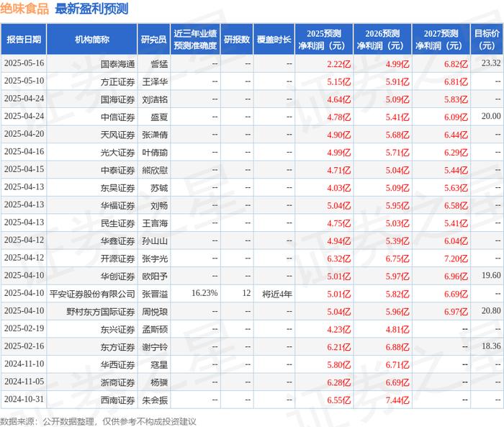Click the target price 18.36
This screenshot has height=427, width=504.
coord(491,346)
